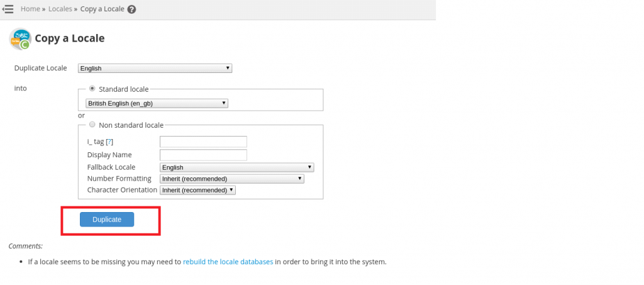Click the i_ tag text field
Screen dimensions: 644x285
[x=203, y=142]
